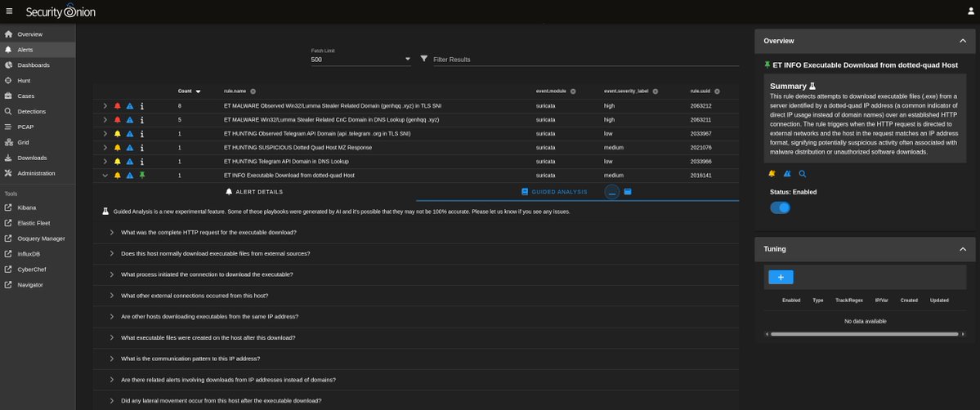Screen dimensions: 980x410
Task: Open Administration in the sidebar
Action: pyautogui.click(x=38, y=173)
